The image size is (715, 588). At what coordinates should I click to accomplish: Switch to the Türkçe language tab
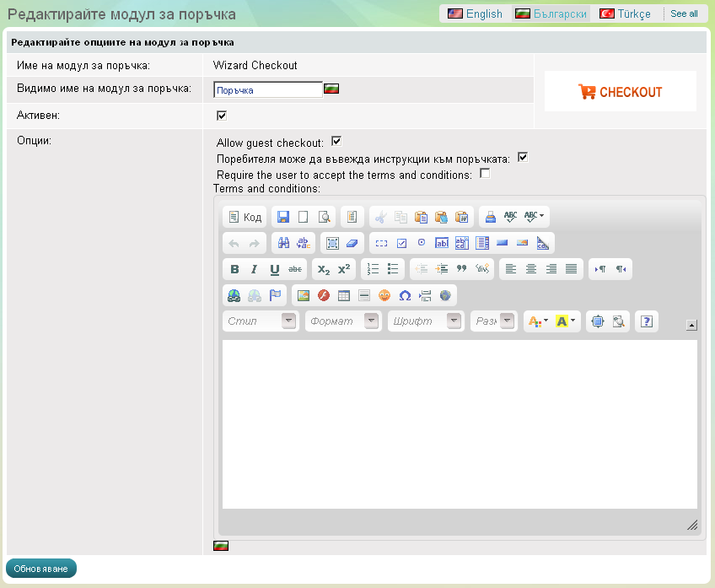coord(625,13)
